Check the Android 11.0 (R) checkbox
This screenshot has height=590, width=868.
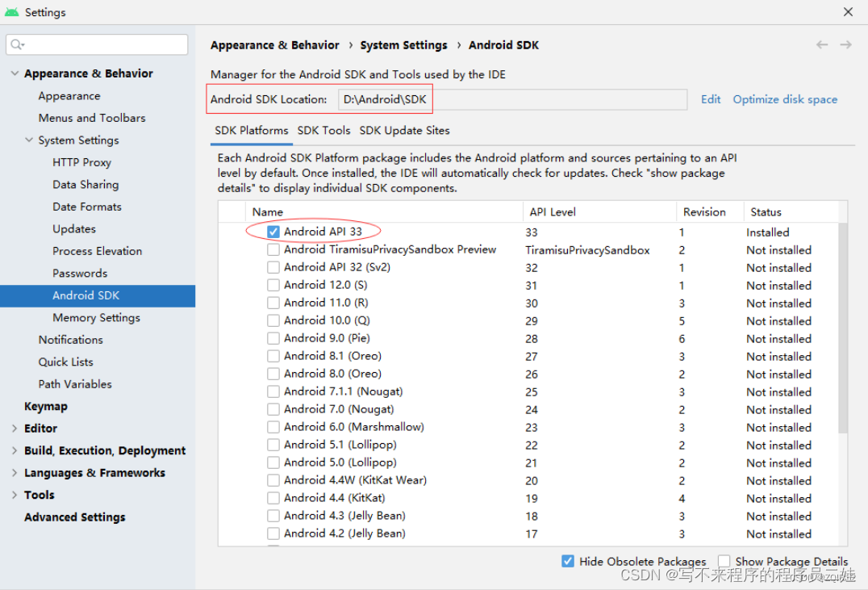[x=273, y=303]
